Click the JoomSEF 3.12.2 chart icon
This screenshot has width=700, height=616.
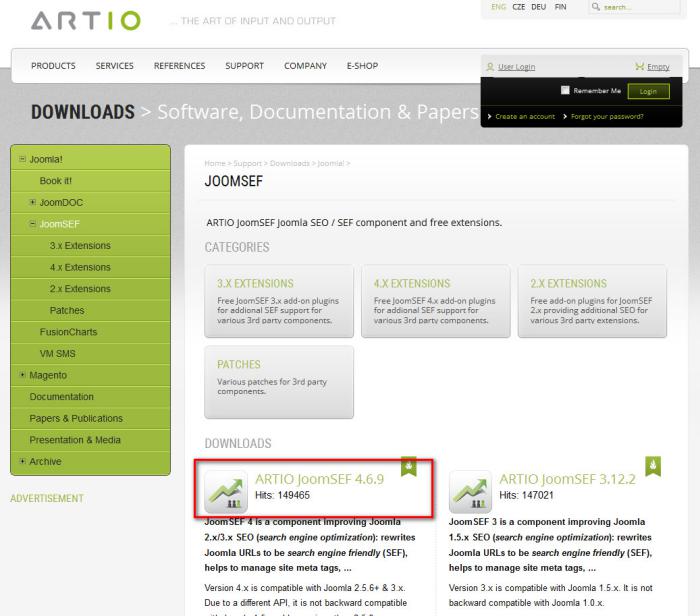[469, 493]
